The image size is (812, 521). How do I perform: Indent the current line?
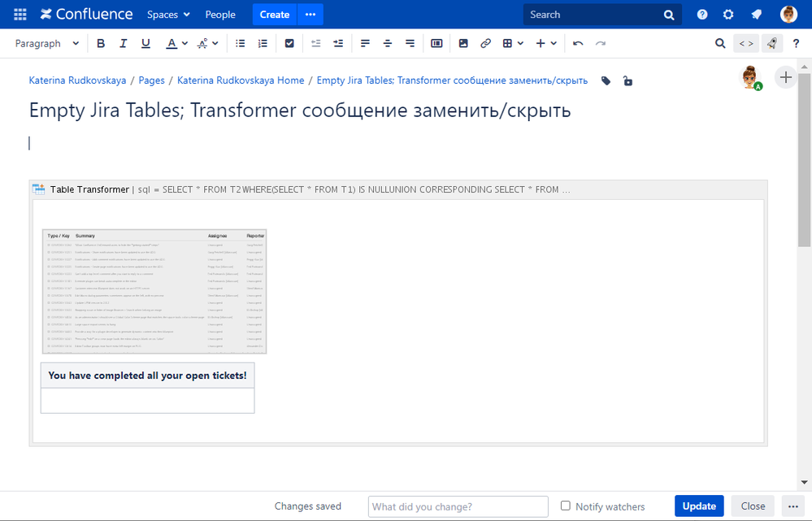click(x=338, y=44)
